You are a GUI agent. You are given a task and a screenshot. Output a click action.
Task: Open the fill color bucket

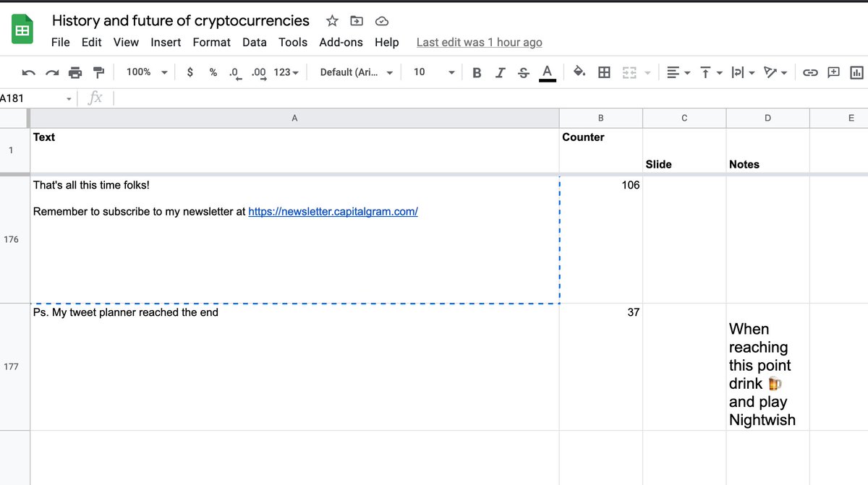click(579, 72)
